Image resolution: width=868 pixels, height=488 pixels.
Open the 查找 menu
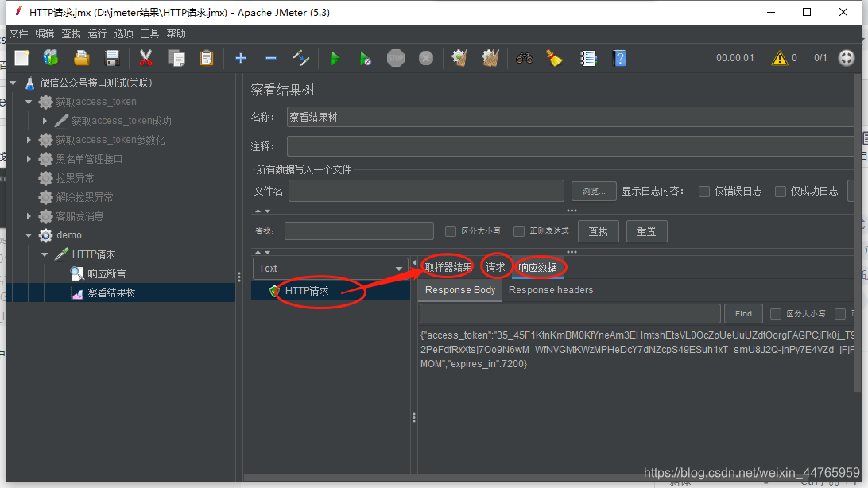pos(71,33)
